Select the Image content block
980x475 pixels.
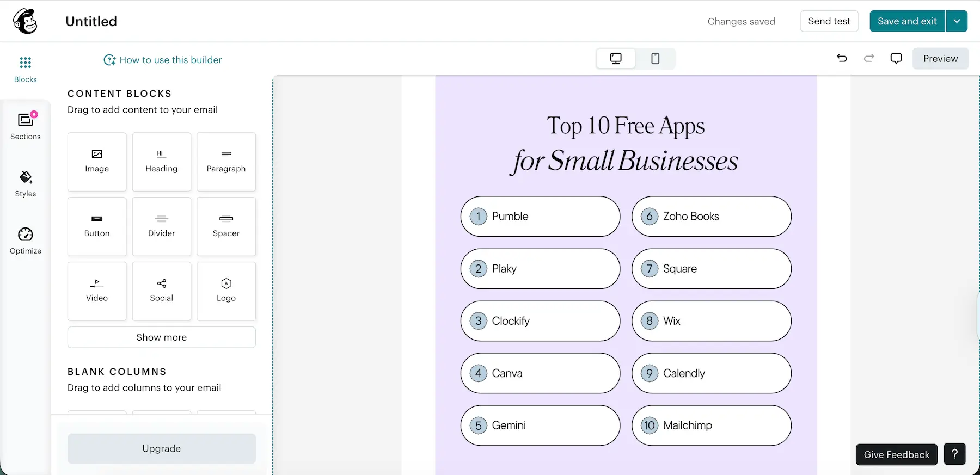point(97,162)
